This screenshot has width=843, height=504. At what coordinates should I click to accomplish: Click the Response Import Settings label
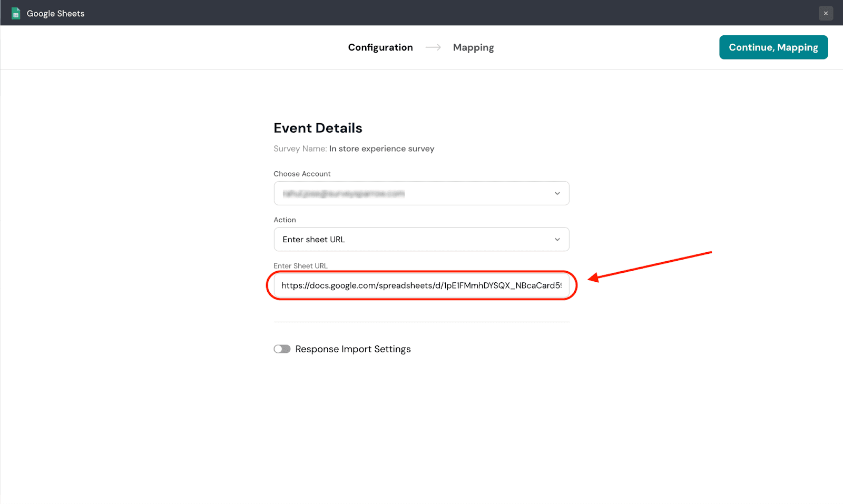352,349
